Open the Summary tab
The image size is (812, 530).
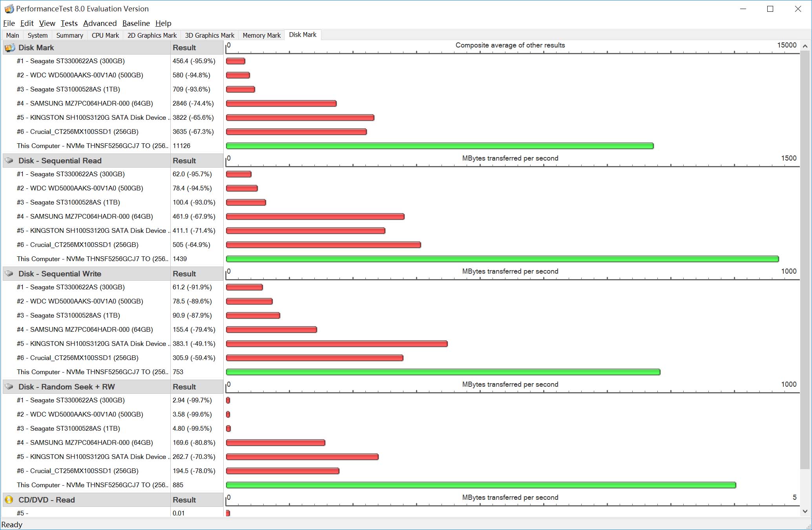coord(69,35)
